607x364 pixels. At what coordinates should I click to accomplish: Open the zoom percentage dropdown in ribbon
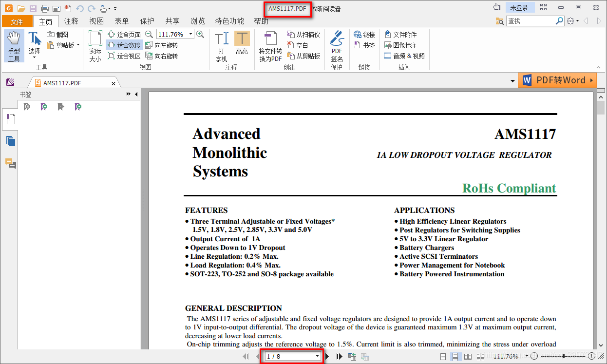[190, 34]
